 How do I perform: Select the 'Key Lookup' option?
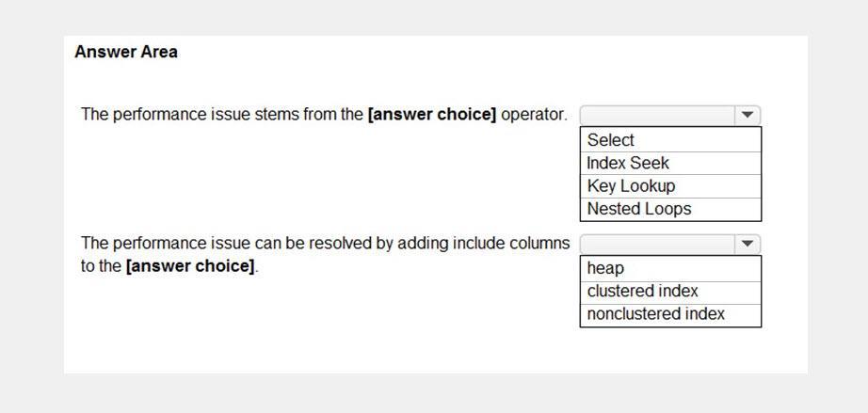pyautogui.click(x=670, y=185)
